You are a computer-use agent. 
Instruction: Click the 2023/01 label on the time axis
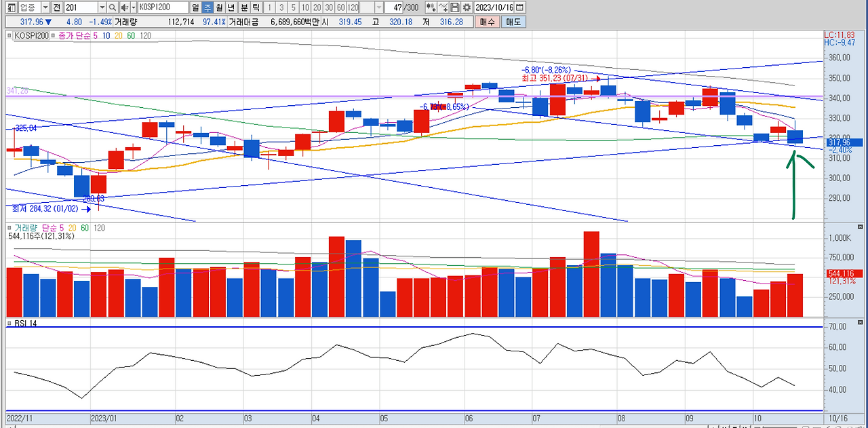coord(104,419)
